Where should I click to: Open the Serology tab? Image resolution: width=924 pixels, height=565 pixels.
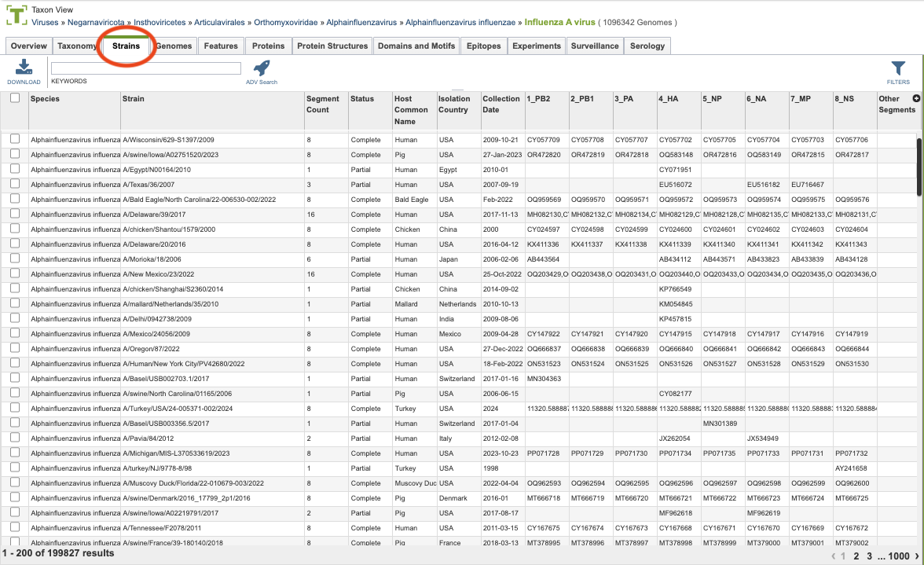coord(647,46)
